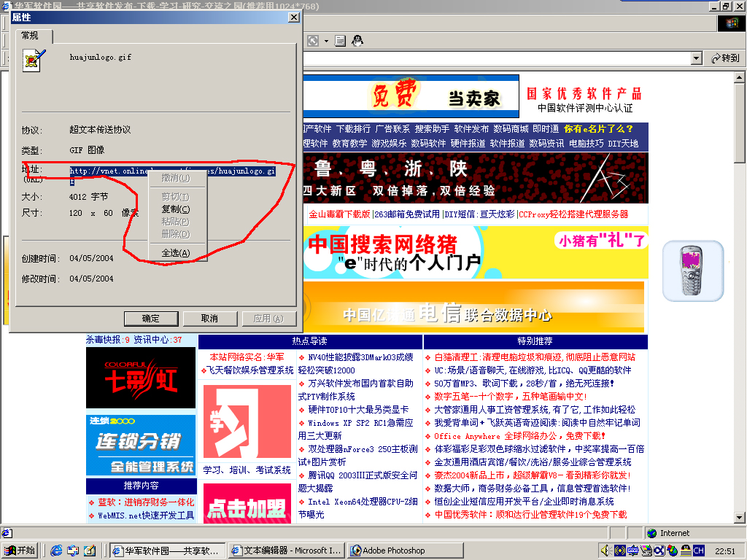
Task: Click the 应用(A) button
Action: click(268, 319)
